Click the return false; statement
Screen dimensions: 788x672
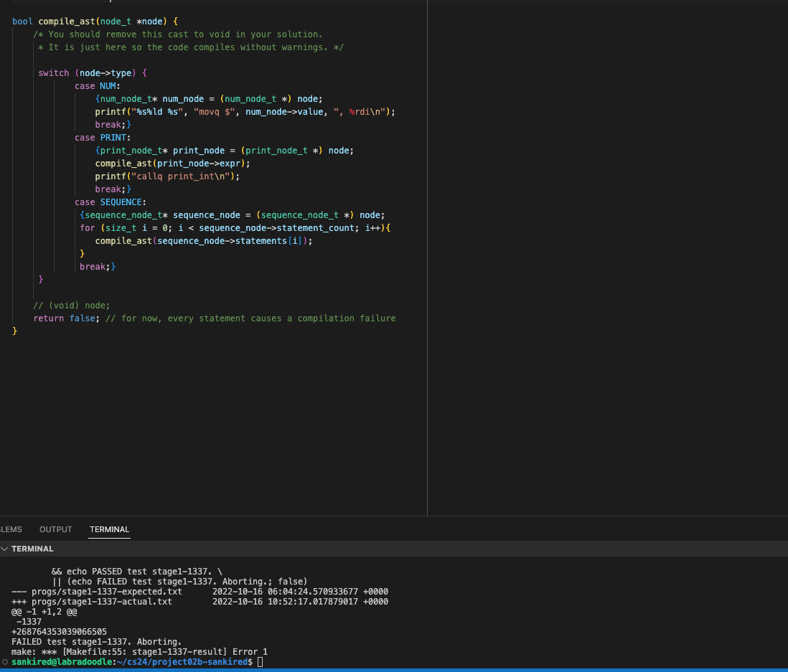66,318
